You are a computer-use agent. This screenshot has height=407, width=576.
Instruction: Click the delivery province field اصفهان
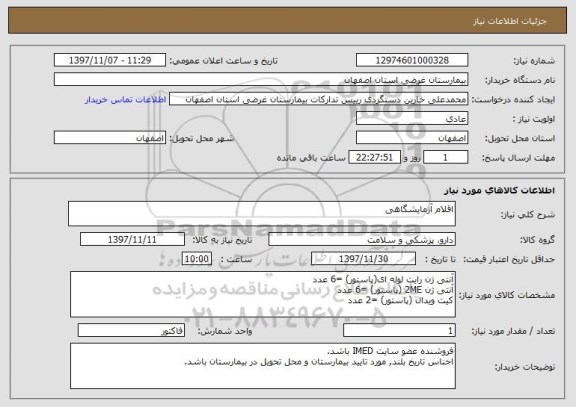[x=412, y=138]
